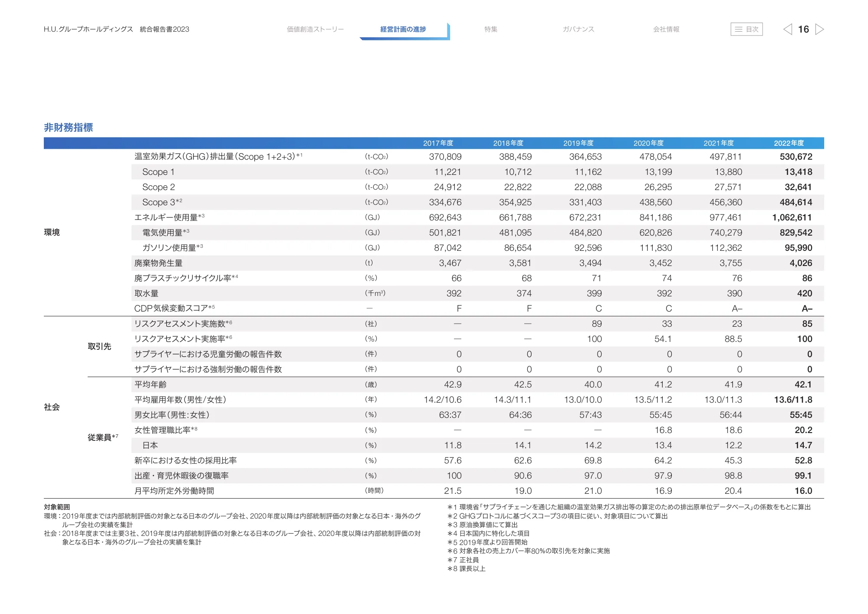The image size is (868, 614).
Task: Go to the ガバナンス tab
Action: tap(578, 30)
